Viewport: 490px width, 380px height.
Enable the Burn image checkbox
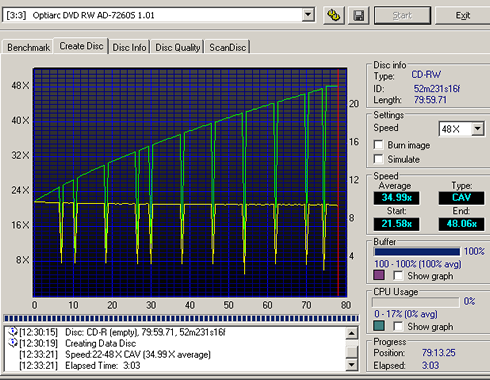pyautogui.click(x=378, y=145)
